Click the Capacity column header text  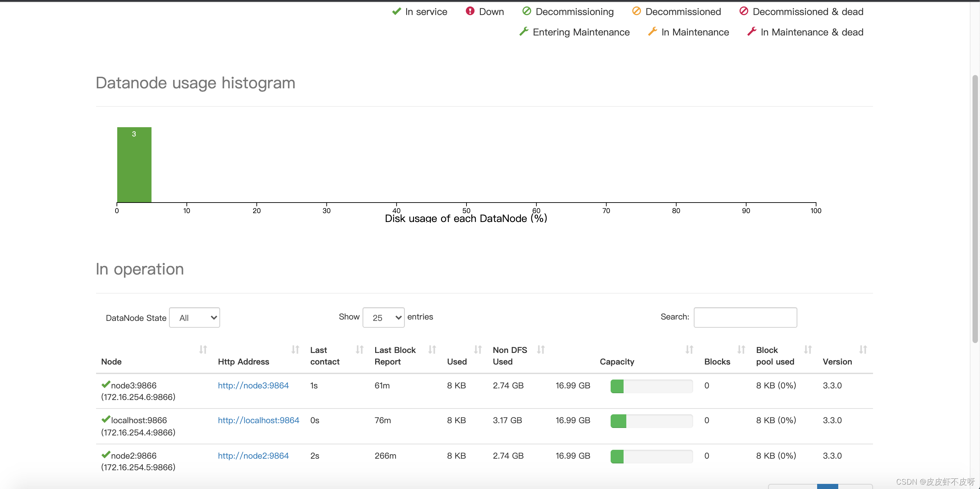pos(617,362)
